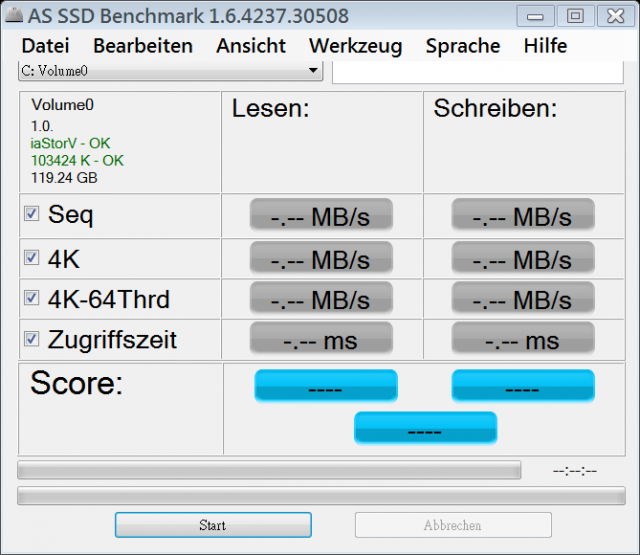This screenshot has width=640, height=555.
Task: Open the C: Volume0 drive dropdown
Action: point(171,71)
